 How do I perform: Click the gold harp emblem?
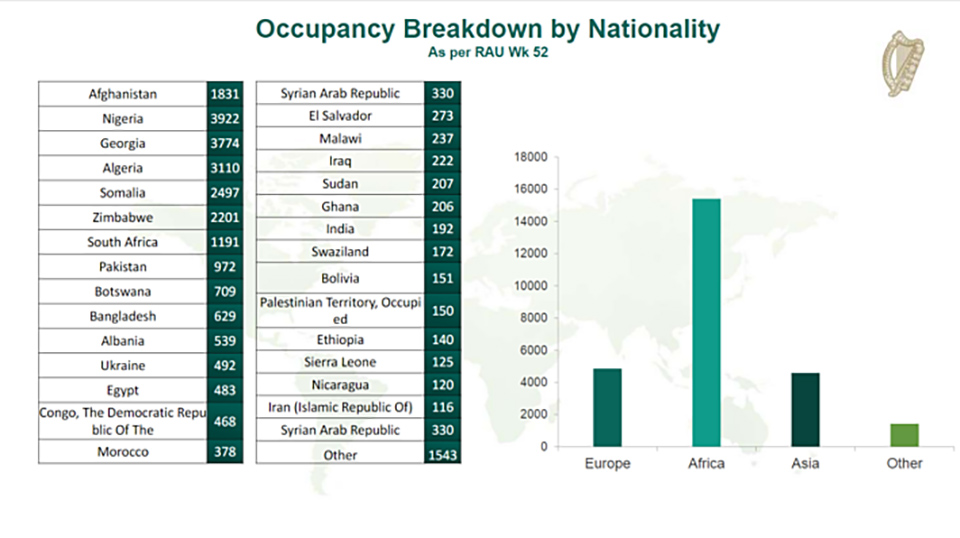tap(902, 64)
